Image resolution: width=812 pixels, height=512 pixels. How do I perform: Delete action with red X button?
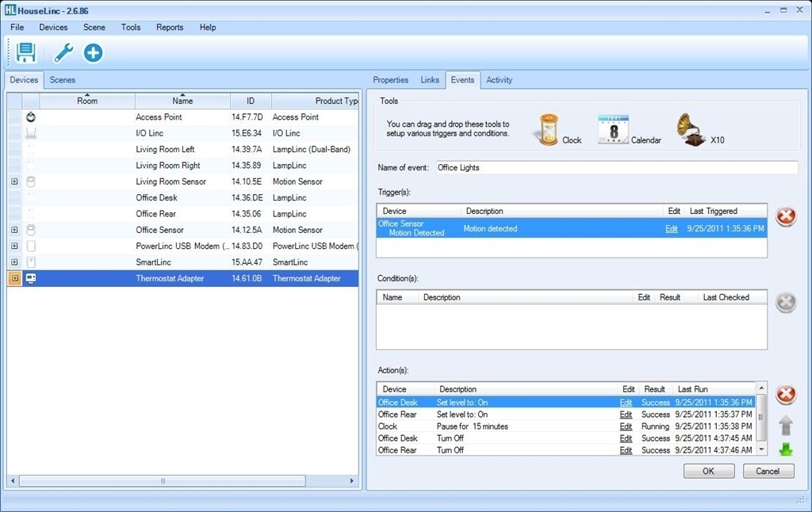pos(786,395)
